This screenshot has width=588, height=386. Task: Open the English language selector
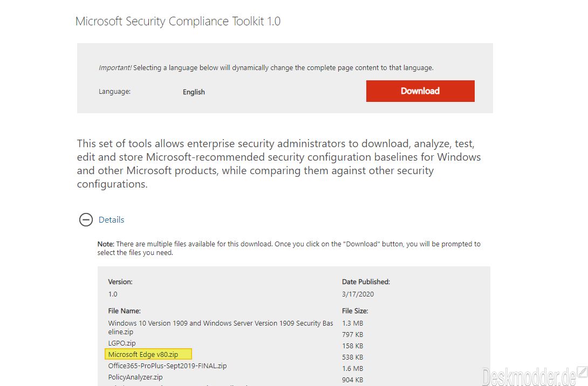coord(194,92)
